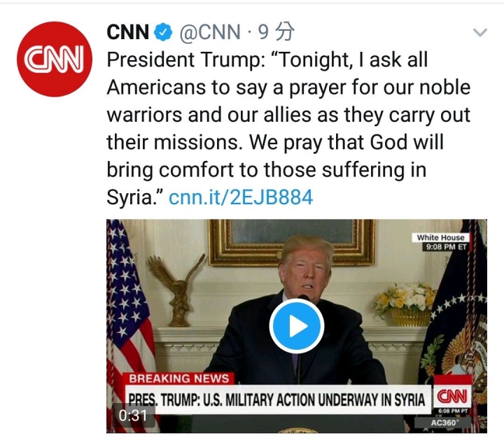This screenshot has height=445, width=504.
Task: Click the White House location label
Action: (x=440, y=237)
